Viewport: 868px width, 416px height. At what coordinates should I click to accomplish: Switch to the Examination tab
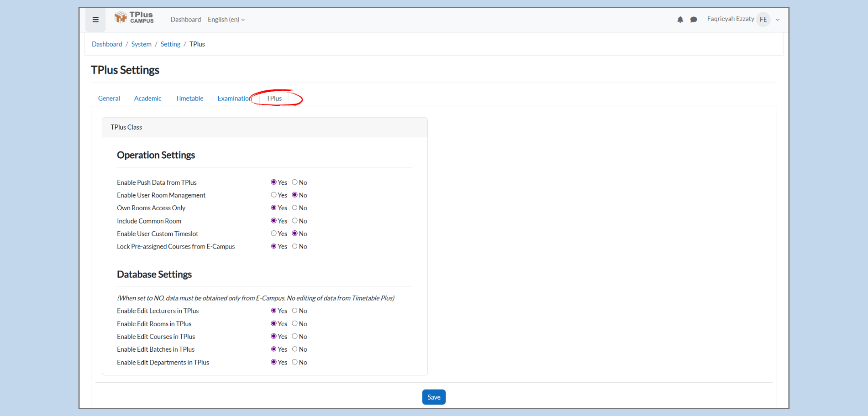[x=234, y=99]
